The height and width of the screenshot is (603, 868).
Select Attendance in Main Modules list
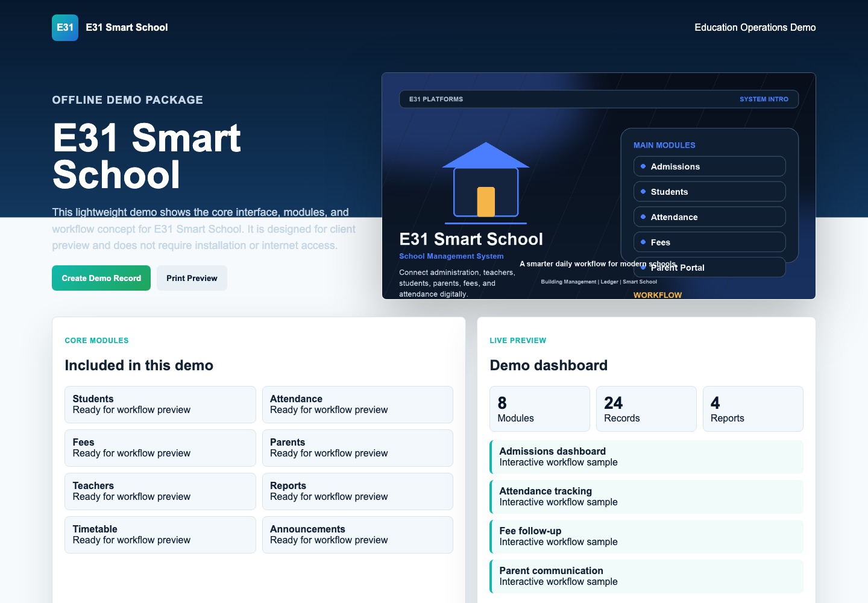(x=709, y=217)
